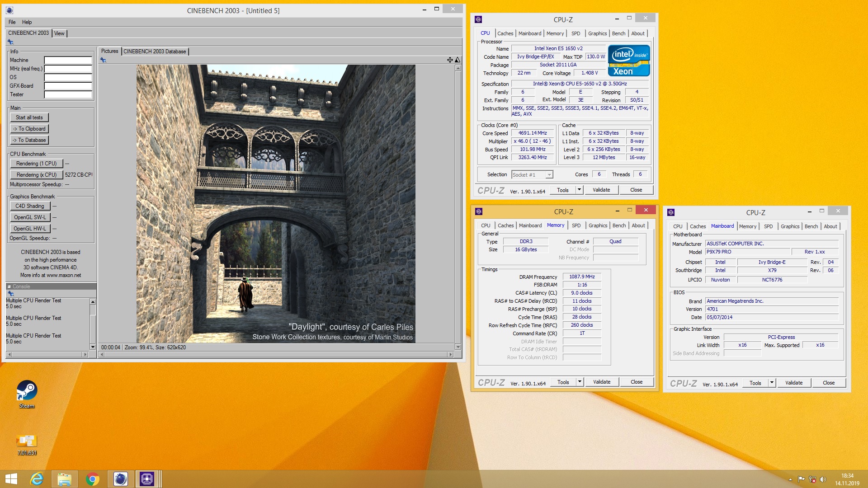Open the Tools dropdown arrow in the CPU tab CPU-Z window
Viewport: 868px width, 488px height.
pyautogui.click(x=579, y=190)
